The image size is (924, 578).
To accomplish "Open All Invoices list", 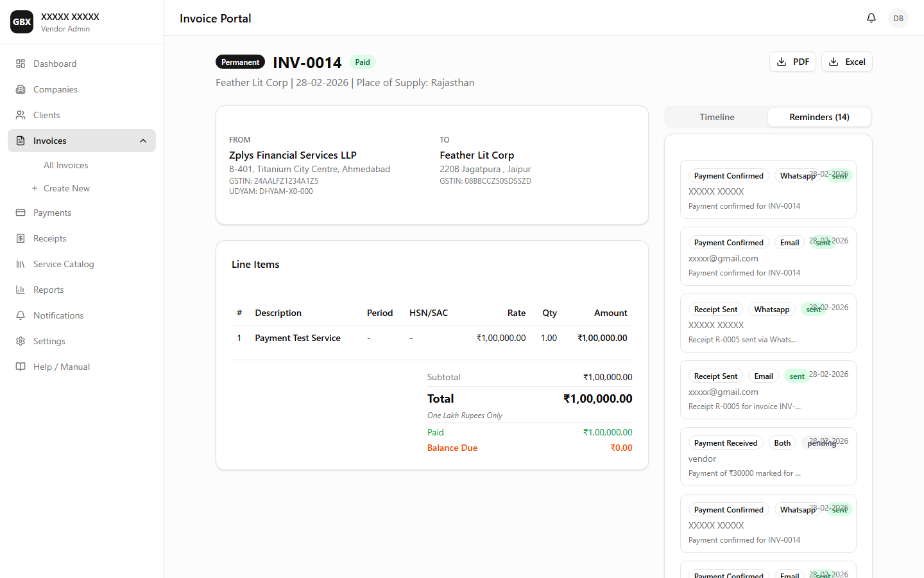I will [65, 165].
